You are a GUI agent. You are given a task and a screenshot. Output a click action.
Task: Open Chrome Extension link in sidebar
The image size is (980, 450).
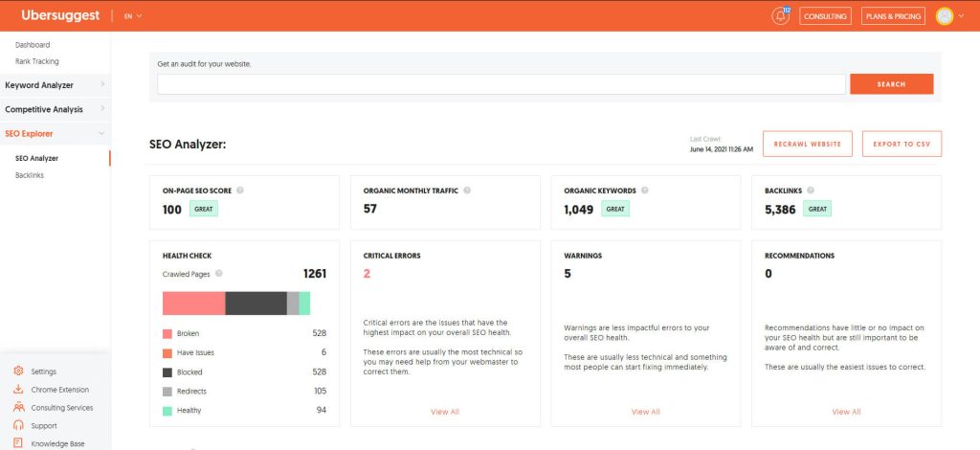pos(60,390)
